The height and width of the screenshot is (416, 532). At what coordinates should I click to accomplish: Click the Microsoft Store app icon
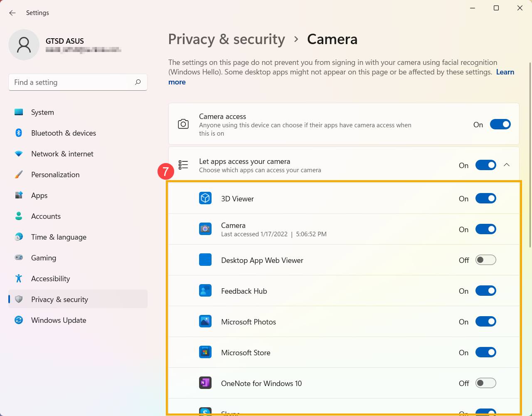pos(205,352)
